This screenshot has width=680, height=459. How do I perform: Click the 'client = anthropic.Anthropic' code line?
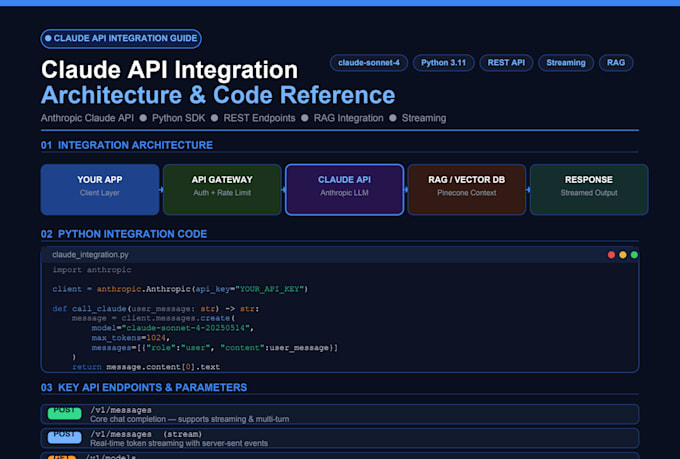180,289
